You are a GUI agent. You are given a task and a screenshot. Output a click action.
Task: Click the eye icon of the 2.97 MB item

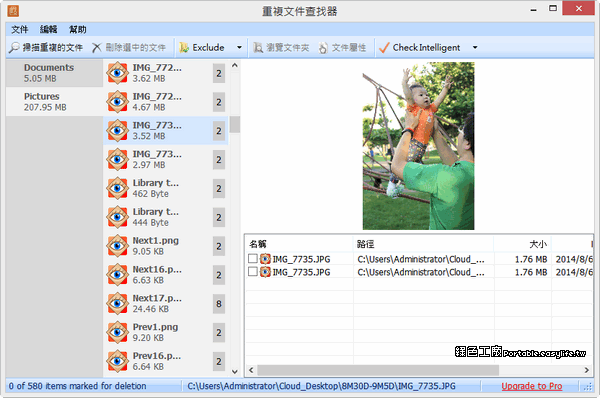117,159
